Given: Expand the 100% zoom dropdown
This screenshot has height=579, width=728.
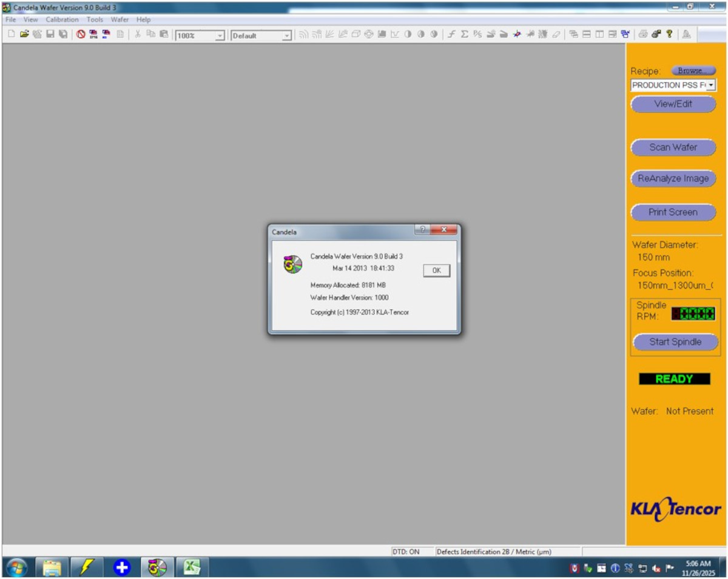Looking at the screenshot, I should pos(220,36).
